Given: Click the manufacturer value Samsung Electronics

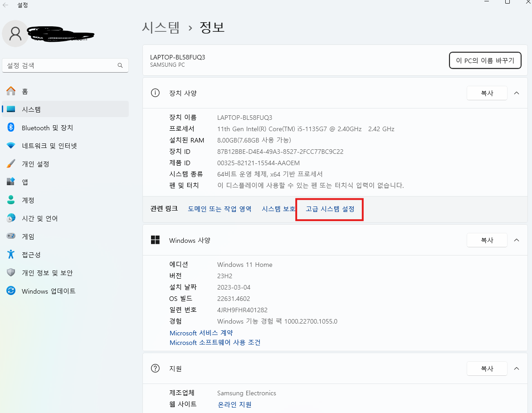Looking at the screenshot, I should point(247,393).
